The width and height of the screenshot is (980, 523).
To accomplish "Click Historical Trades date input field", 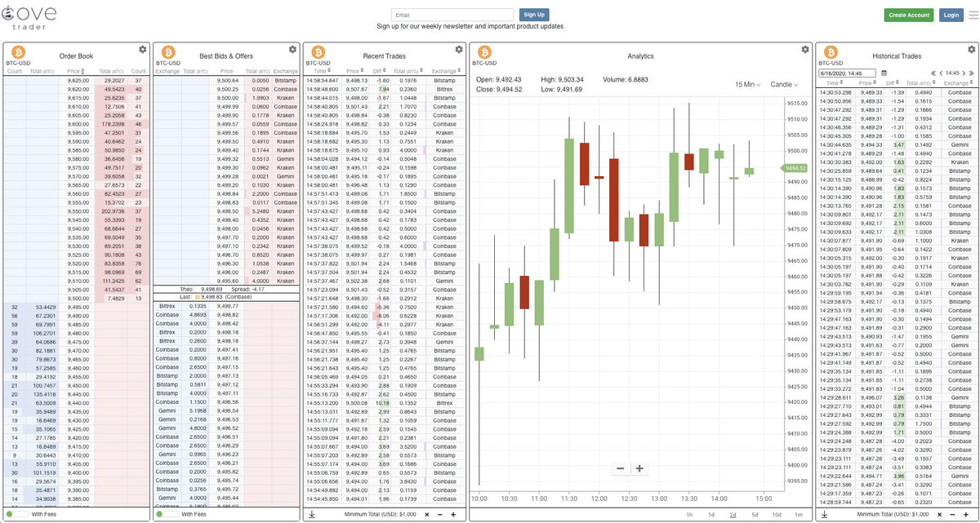I will 848,73.
